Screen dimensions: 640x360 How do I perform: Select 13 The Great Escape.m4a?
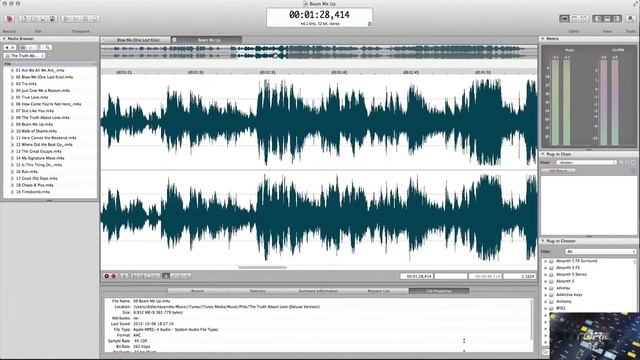(x=38, y=151)
